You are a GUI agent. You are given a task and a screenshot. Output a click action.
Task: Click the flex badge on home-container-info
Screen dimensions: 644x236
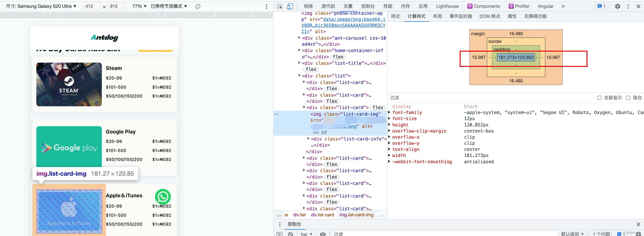(338, 57)
